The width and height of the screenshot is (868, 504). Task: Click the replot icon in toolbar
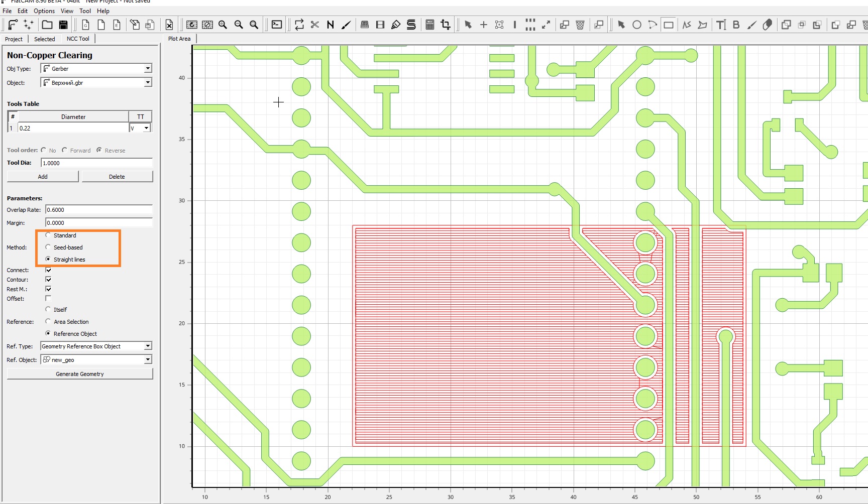[x=191, y=25]
